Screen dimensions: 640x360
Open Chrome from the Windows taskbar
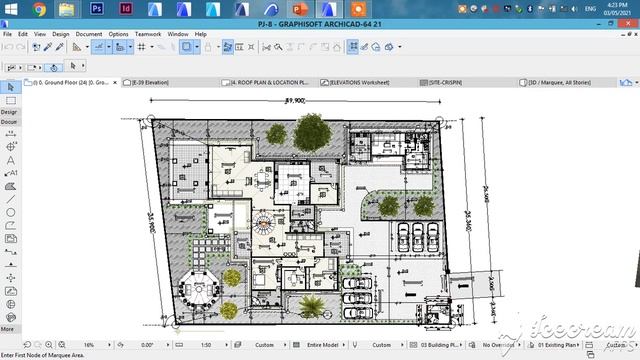39,9
